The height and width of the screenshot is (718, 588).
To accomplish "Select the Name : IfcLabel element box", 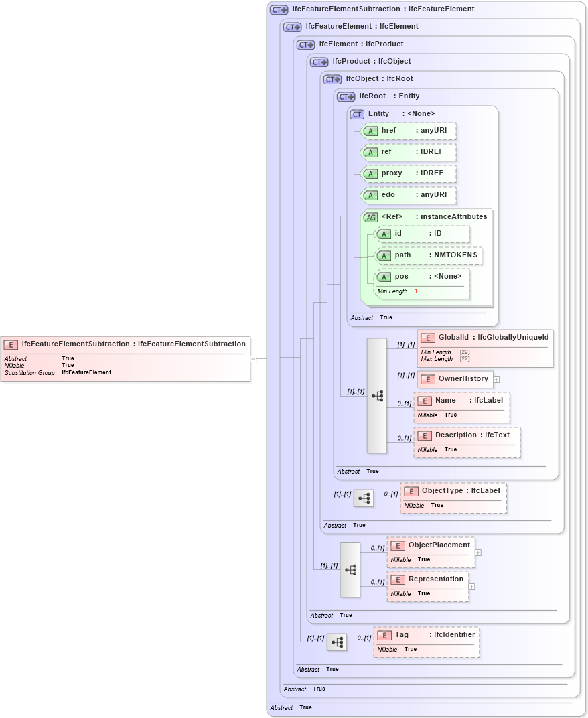I will click(461, 407).
